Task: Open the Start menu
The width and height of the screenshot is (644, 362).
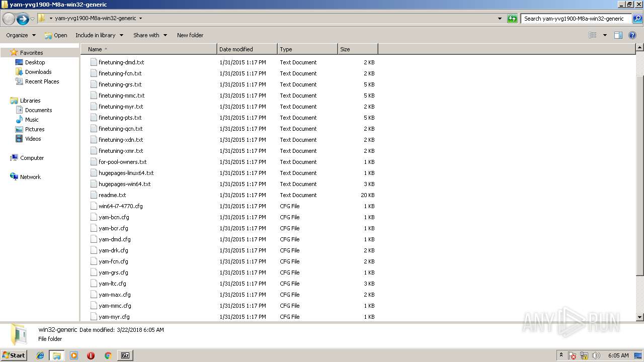Action: click(x=14, y=355)
